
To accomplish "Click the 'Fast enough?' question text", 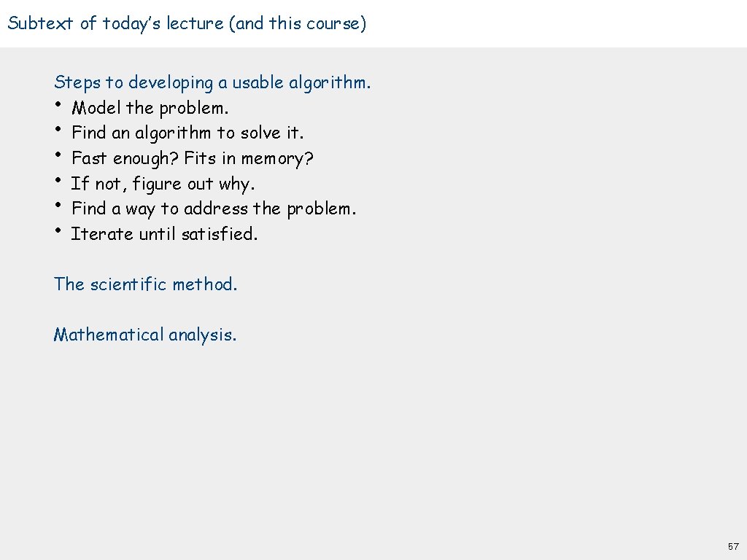I will tap(125, 158).
